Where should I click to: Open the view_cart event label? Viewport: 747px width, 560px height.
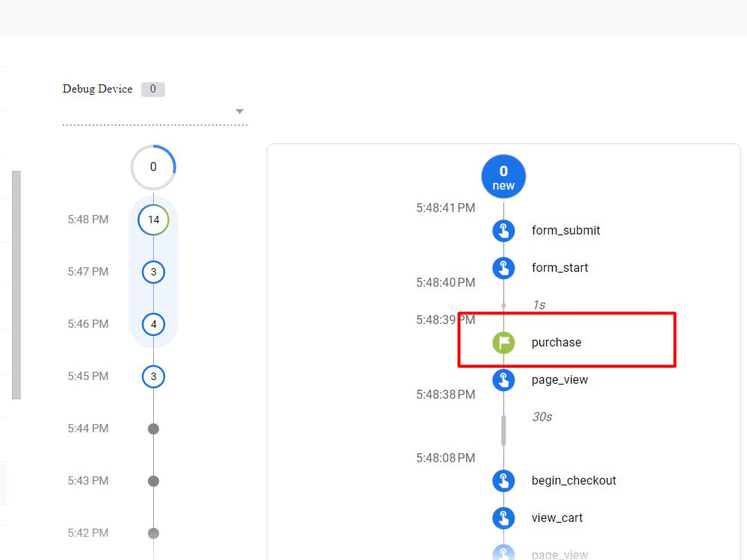tap(557, 518)
